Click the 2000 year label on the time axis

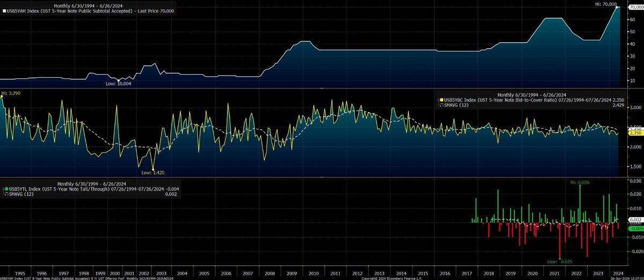click(115, 273)
